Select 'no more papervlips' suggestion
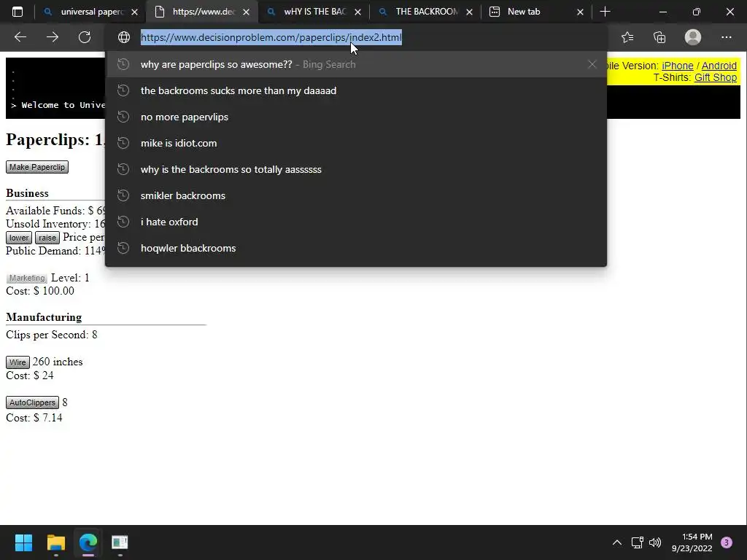The width and height of the screenshot is (747, 560). pyautogui.click(x=356, y=117)
